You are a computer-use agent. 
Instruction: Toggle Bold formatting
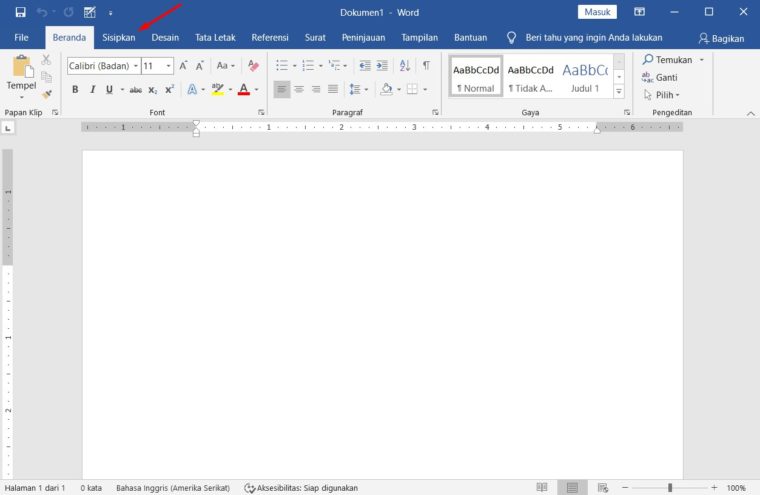75,89
